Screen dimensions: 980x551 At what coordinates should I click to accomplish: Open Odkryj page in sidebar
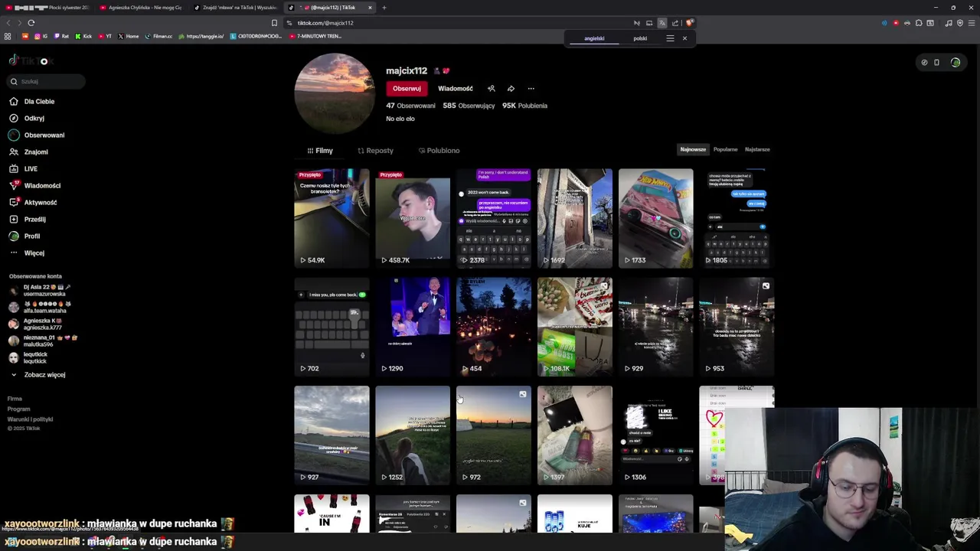click(x=27, y=118)
